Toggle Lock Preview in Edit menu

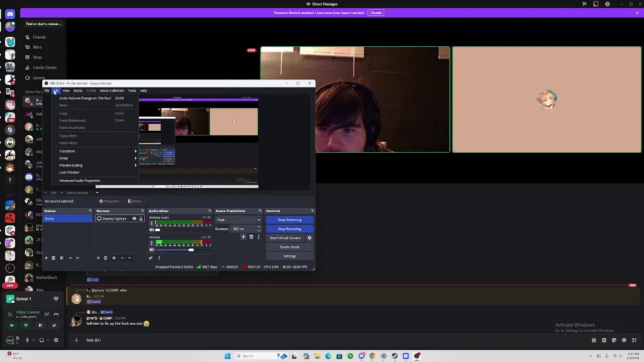(69, 172)
